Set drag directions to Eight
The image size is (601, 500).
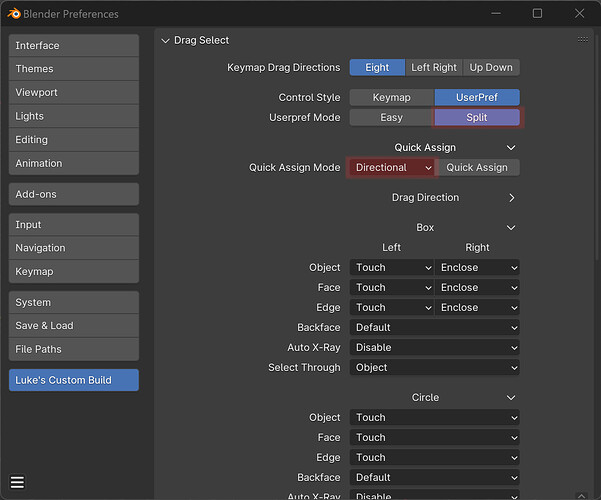point(377,67)
